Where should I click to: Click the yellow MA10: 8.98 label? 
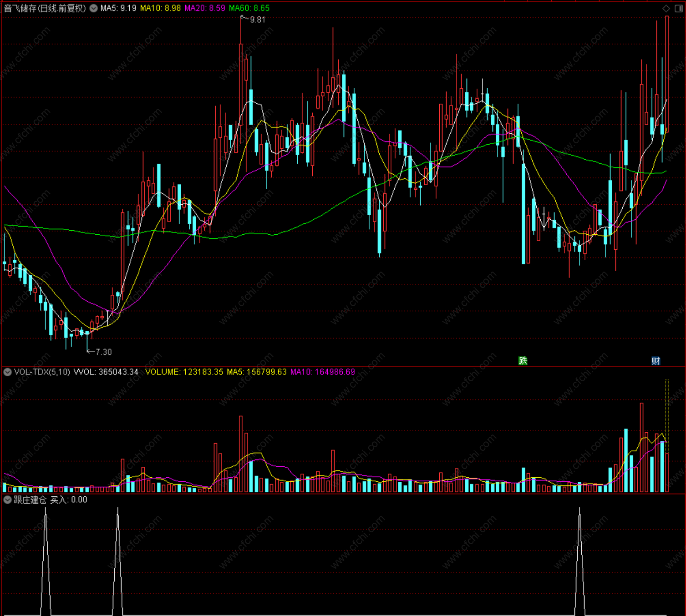(160, 8)
